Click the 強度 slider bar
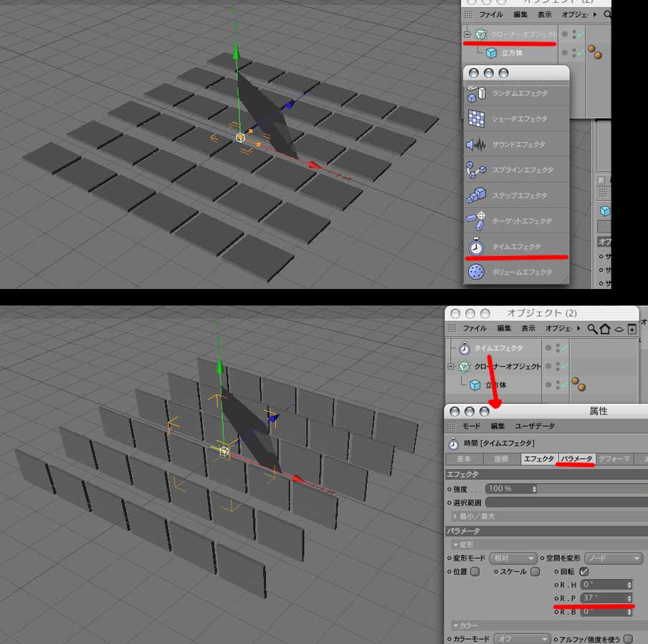 pyautogui.click(x=592, y=489)
